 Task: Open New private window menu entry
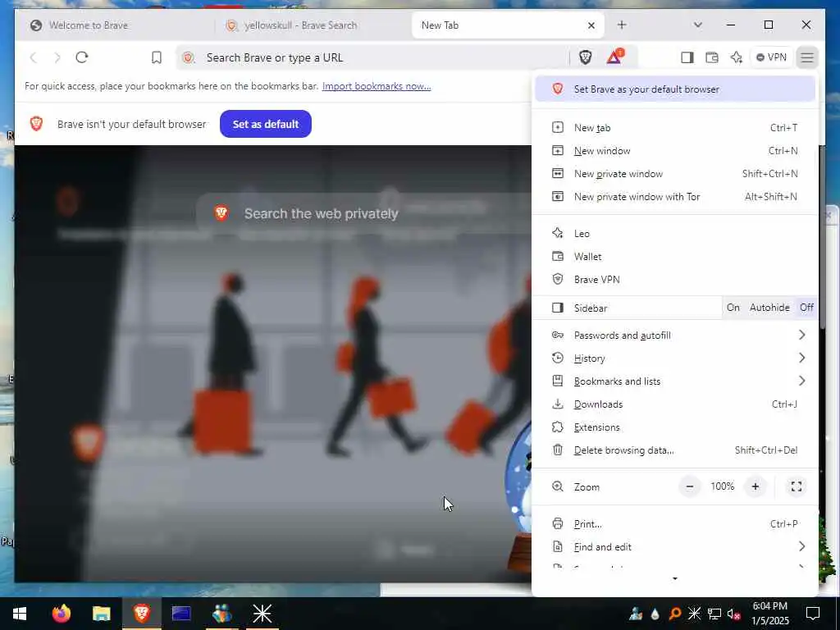tap(675, 174)
